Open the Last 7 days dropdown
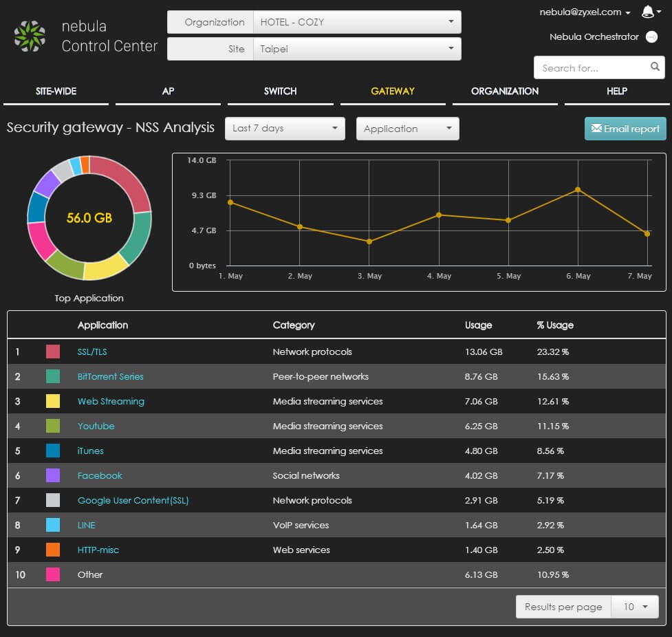Image resolution: width=672 pixels, height=637 pixels. point(285,128)
